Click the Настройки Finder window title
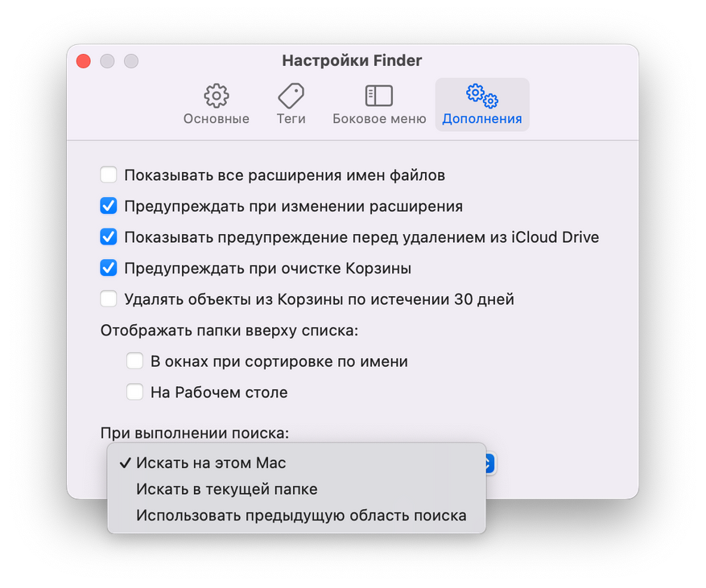Image resolution: width=706 pixels, height=588 pixels. 352,60
